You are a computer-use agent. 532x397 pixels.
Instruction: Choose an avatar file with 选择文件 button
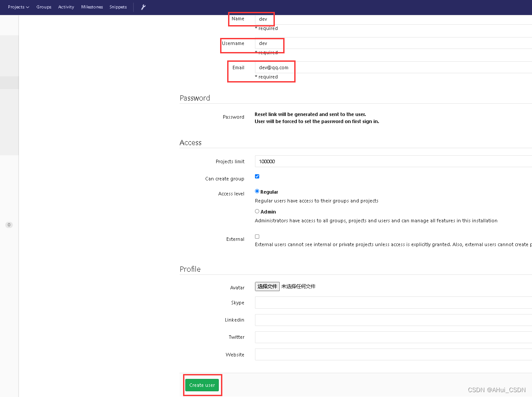click(x=267, y=286)
